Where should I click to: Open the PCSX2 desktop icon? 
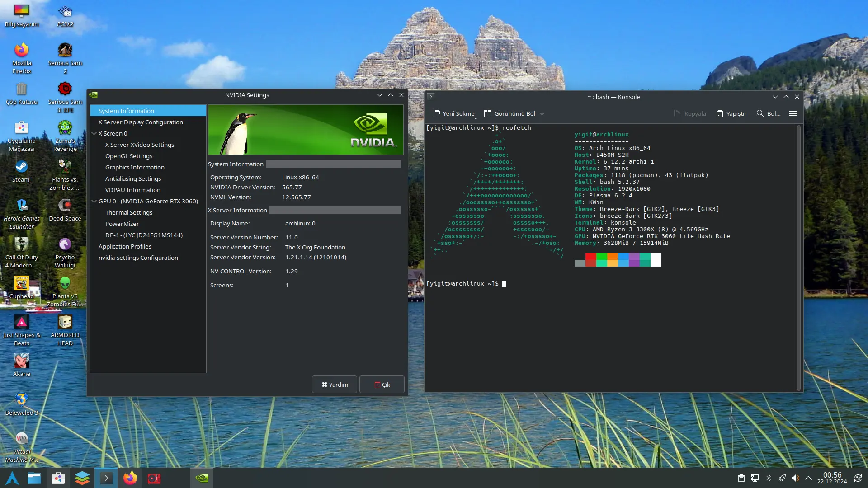pos(65,15)
